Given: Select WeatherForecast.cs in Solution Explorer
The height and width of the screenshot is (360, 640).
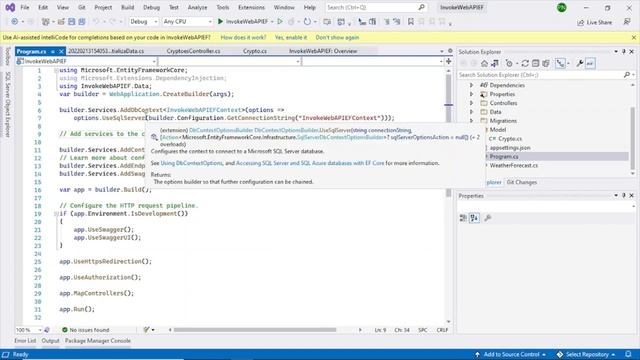Looking at the screenshot, I should (x=513, y=165).
